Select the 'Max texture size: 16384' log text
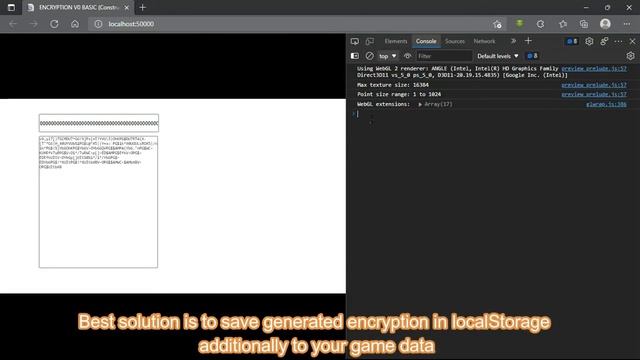 [x=393, y=85]
